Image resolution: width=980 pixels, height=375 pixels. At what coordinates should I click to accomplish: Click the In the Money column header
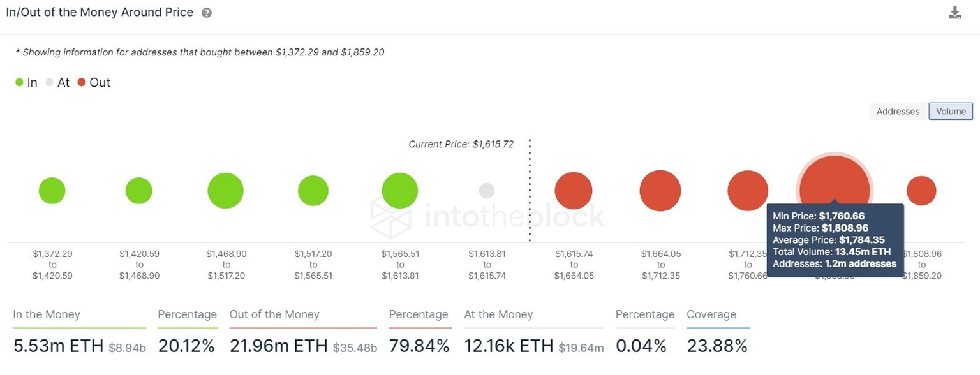[46, 314]
